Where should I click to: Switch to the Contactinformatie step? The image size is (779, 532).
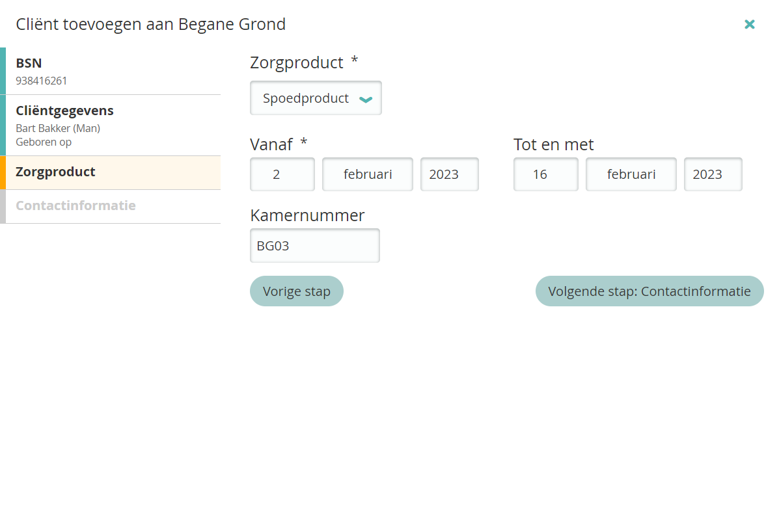click(x=111, y=206)
